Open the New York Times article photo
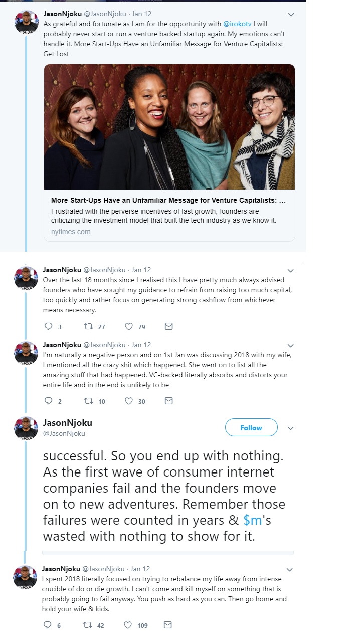The height and width of the screenshot is (631, 364). 169,126
